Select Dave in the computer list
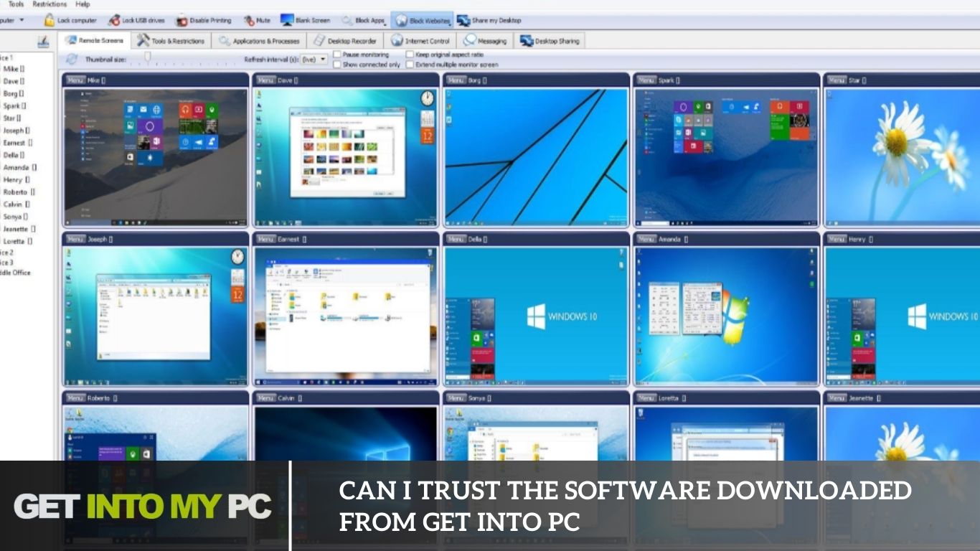The image size is (980, 551). [14, 81]
